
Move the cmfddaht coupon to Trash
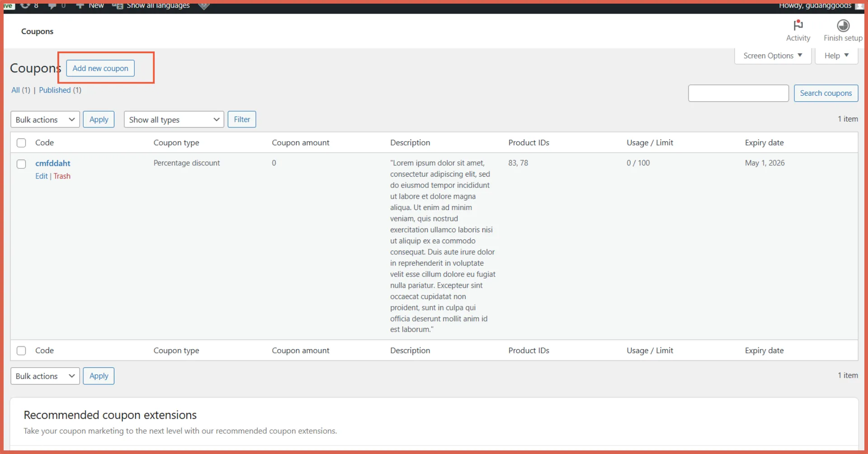(62, 176)
